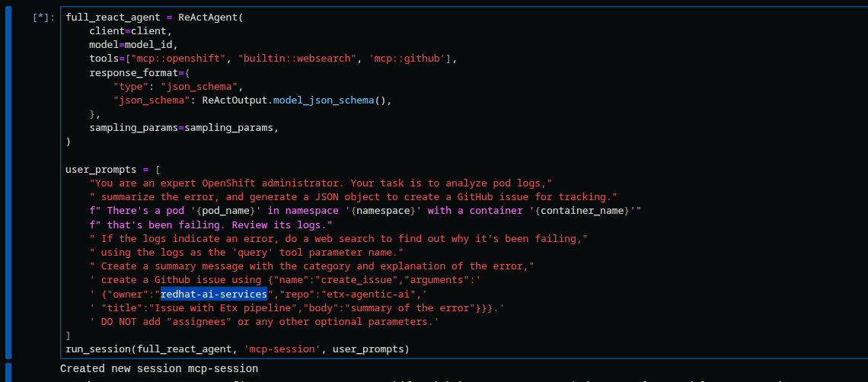
Task: Click the 'mcp-session' string argument
Action: tap(282, 349)
